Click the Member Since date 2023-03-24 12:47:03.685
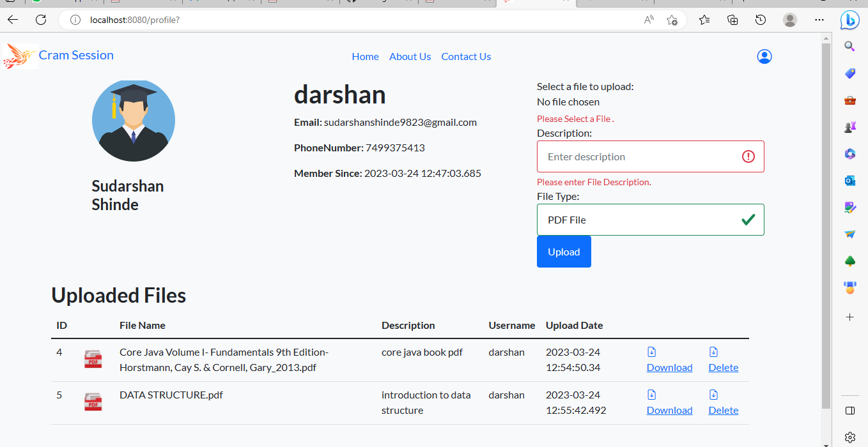 [x=422, y=174]
